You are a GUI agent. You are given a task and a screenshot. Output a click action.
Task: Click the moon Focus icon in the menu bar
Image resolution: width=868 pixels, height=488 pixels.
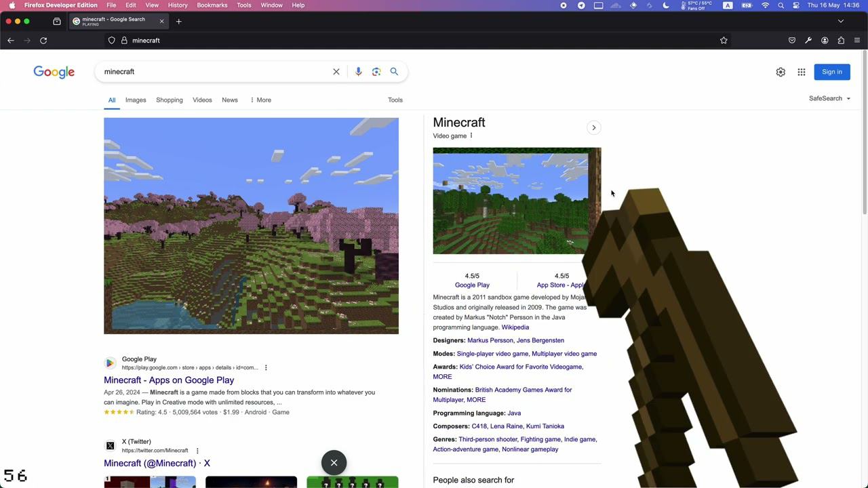pyautogui.click(x=666, y=5)
